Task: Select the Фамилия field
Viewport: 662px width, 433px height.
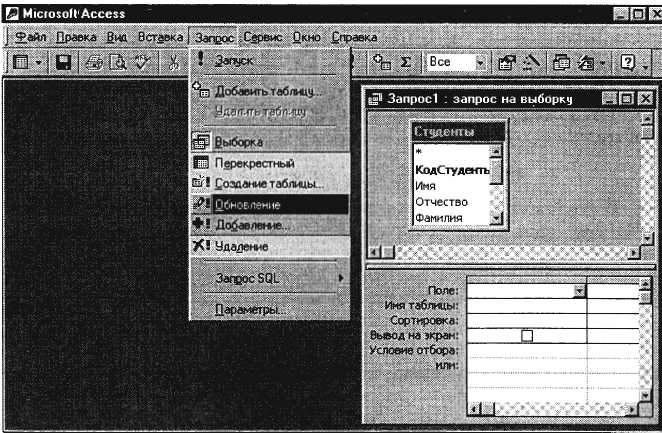Action: tap(451, 218)
